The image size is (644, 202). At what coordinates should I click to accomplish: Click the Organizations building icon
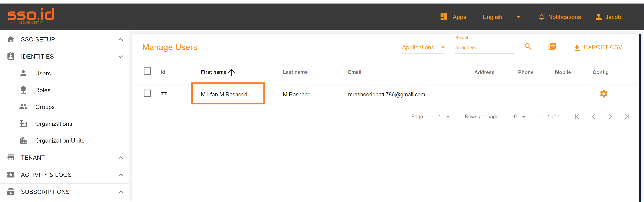point(23,124)
